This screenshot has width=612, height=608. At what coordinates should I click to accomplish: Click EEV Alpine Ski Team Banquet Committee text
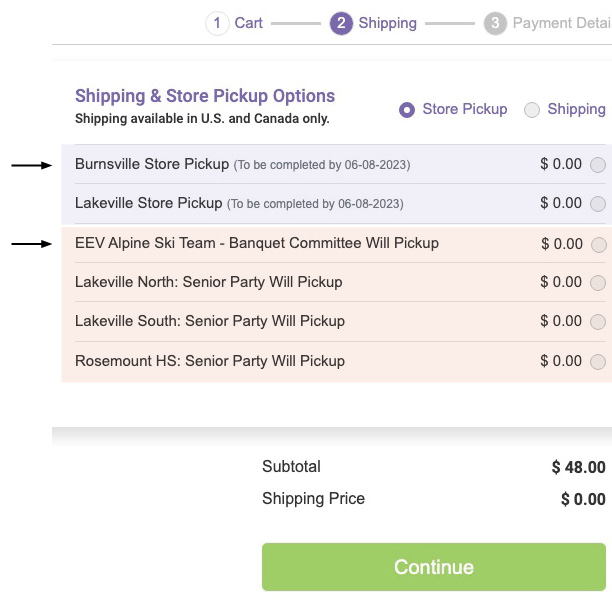(x=256, y=243)
